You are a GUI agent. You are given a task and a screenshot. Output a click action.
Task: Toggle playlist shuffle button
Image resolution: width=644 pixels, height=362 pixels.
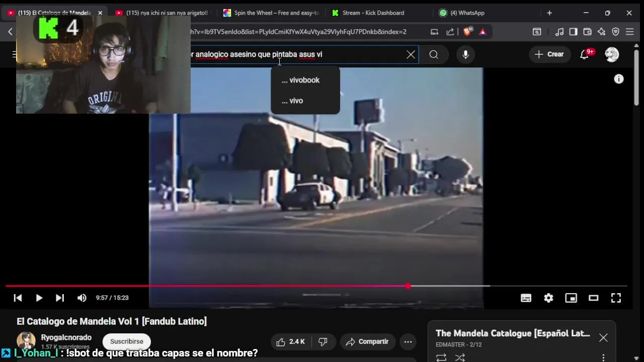point(460,357)
